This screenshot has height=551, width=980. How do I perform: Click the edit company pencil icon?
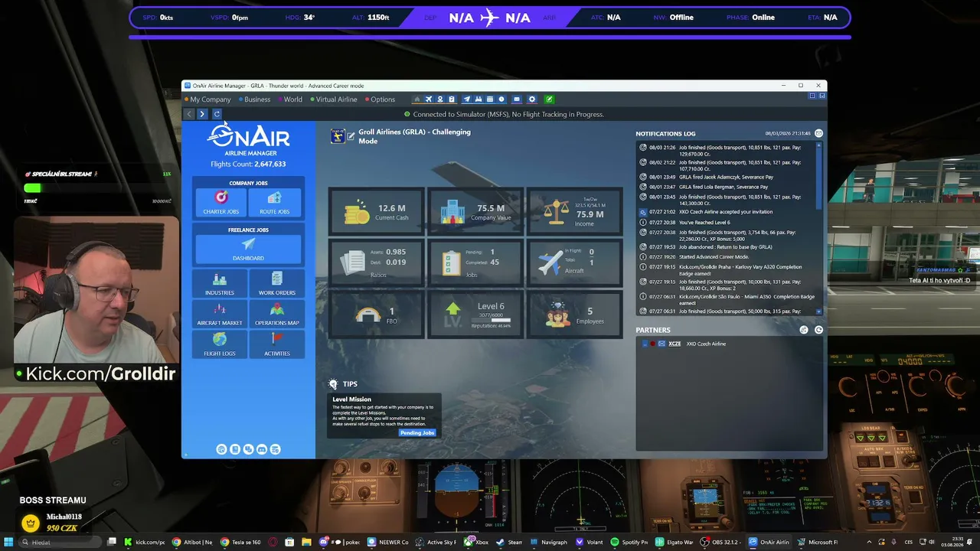(x=351, y=136)
